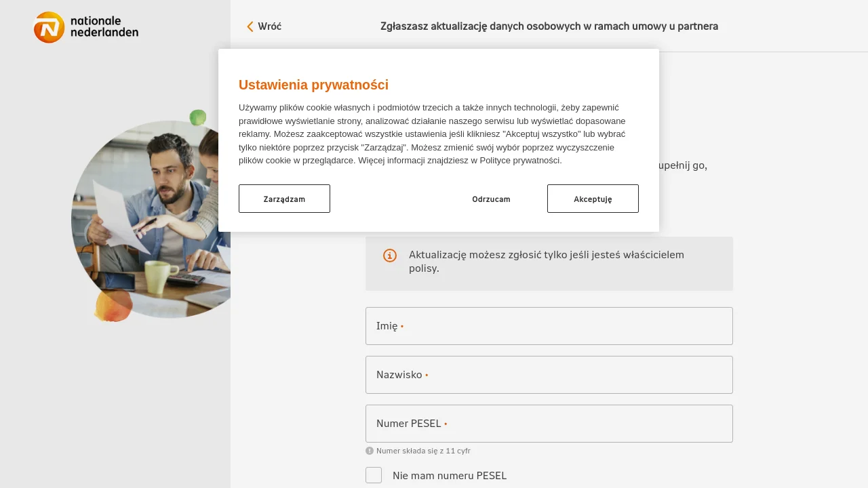Click the 'Numer składa się z 11 cyfr' hint text
The height and width of the screenshot is (488, 868).
tap(423, 451)
